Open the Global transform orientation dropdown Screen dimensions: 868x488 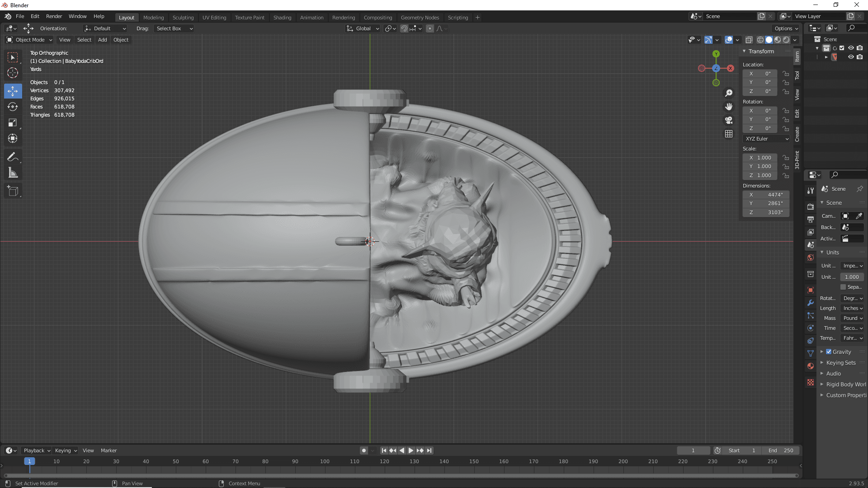363,28
